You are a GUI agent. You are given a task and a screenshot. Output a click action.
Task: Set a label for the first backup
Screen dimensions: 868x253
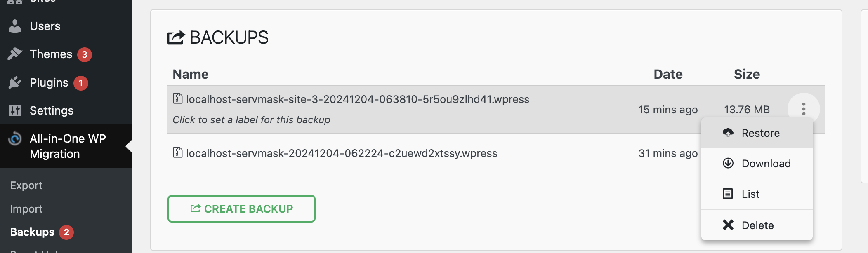[x=251, y=120]
